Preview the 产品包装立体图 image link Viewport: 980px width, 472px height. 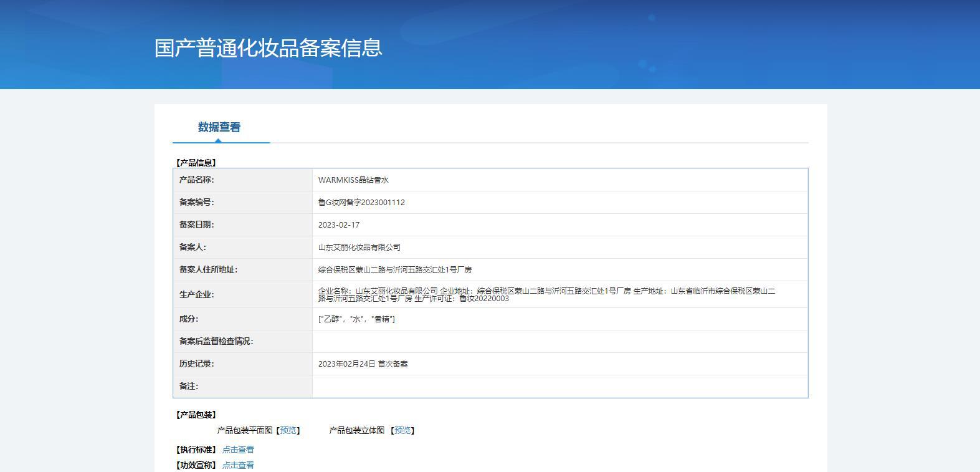tap(402, 430)
